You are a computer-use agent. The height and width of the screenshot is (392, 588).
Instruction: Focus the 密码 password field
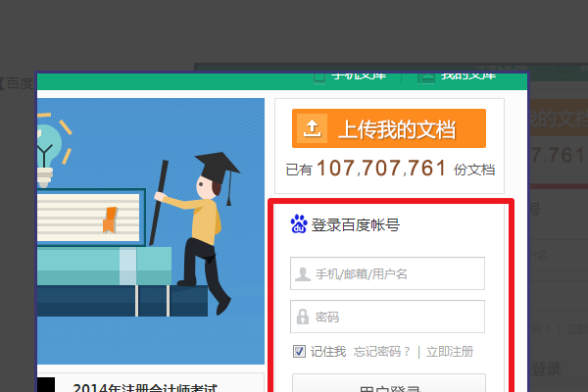point(387,317)
